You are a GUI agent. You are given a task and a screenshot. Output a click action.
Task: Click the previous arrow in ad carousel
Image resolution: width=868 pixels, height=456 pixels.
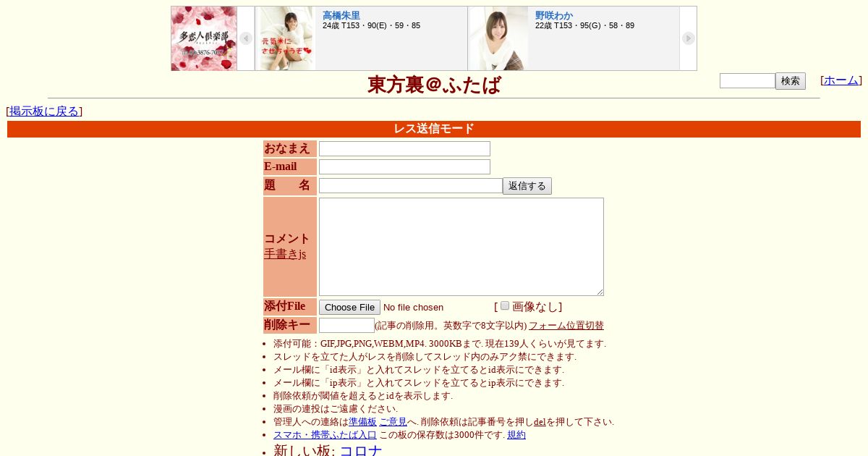[246, 38]
